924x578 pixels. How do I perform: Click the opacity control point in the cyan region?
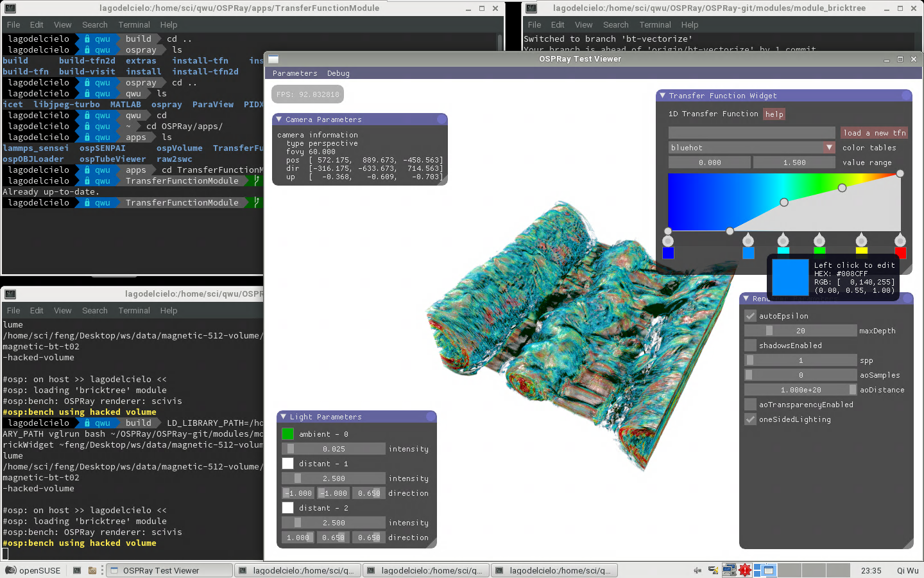pos(784,202)
